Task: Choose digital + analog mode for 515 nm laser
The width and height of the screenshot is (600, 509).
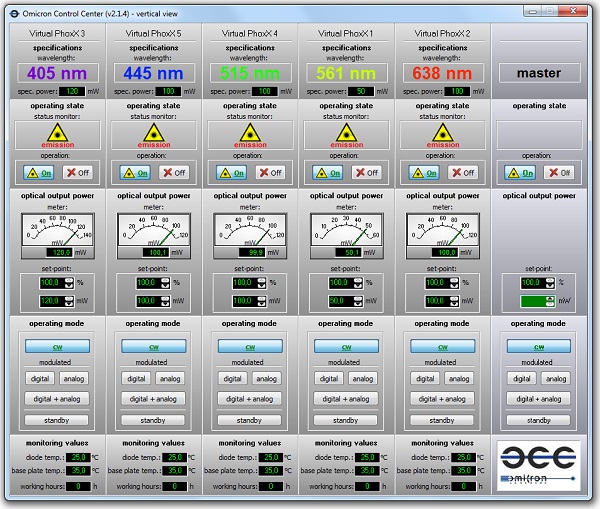Action: (249, 398)
